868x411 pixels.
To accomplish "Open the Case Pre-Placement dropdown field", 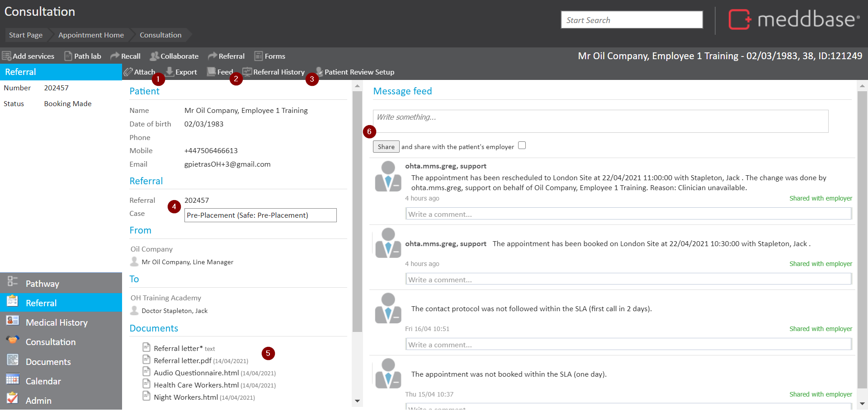I will pyautogui.click(x=260, y=215).
